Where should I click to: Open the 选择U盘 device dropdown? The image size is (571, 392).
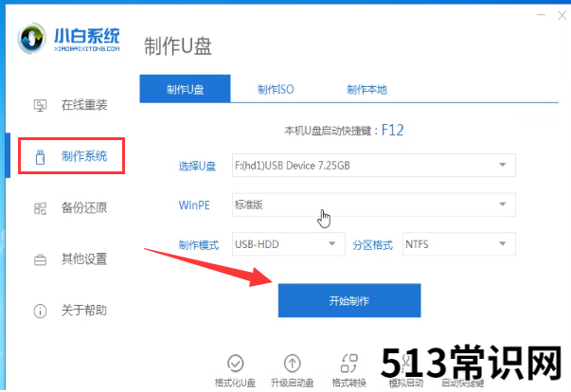(x=374, y=166)
